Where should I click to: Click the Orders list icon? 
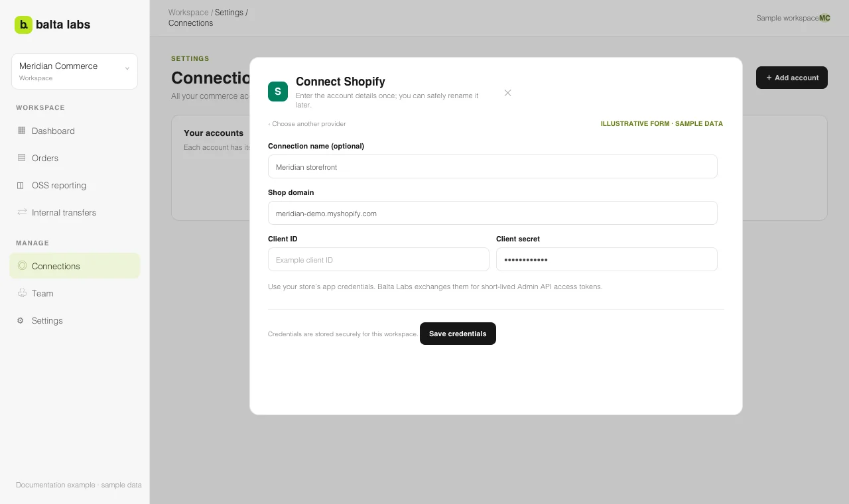tap(21, 158)
